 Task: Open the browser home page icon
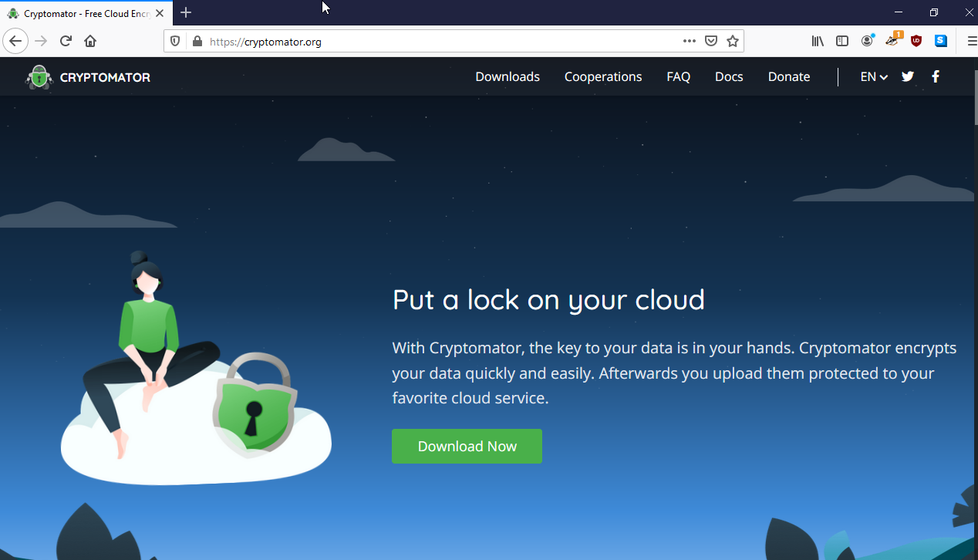[x=90, y=42]
